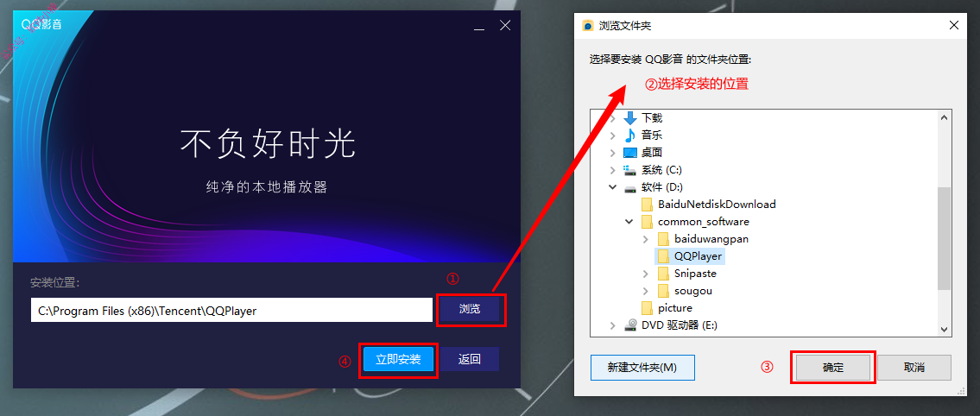Click the folder tree scrollbar thumb
The image size is (980, 416).
[945, 238]
